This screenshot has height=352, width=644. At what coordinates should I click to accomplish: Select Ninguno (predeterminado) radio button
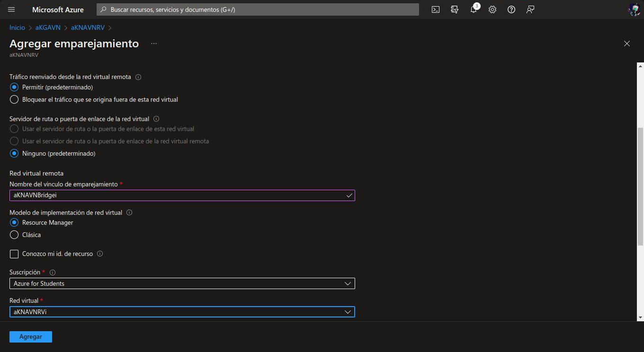point(14,154)
